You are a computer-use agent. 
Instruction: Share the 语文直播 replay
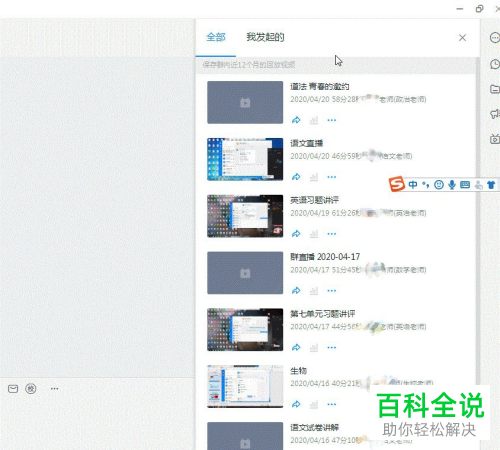(296, 177)
